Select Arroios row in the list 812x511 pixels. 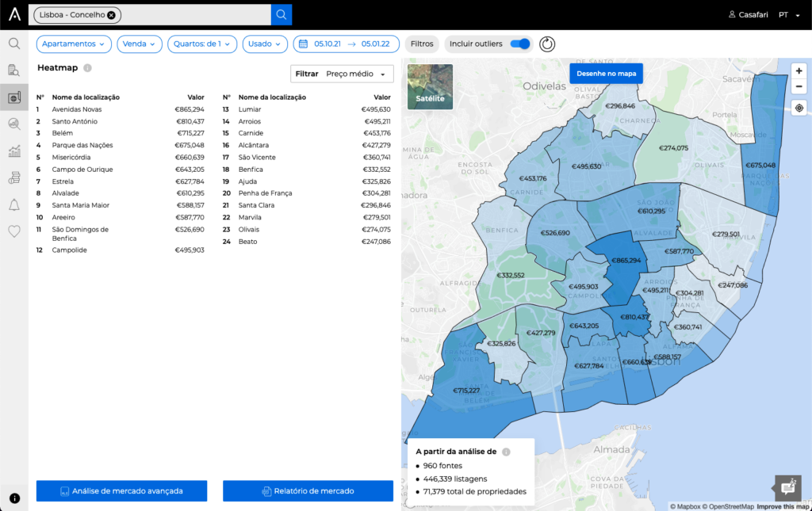coord(307,121)
